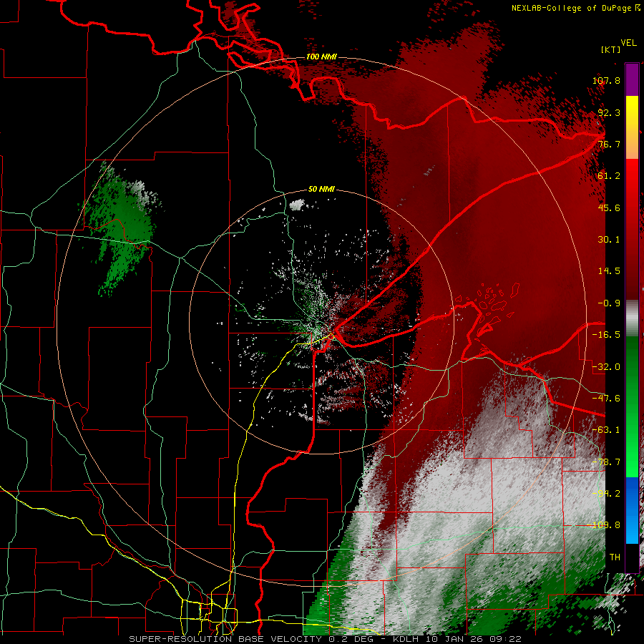
Task: Select the -32.0 velocity scale value
Action: (606, 367)
